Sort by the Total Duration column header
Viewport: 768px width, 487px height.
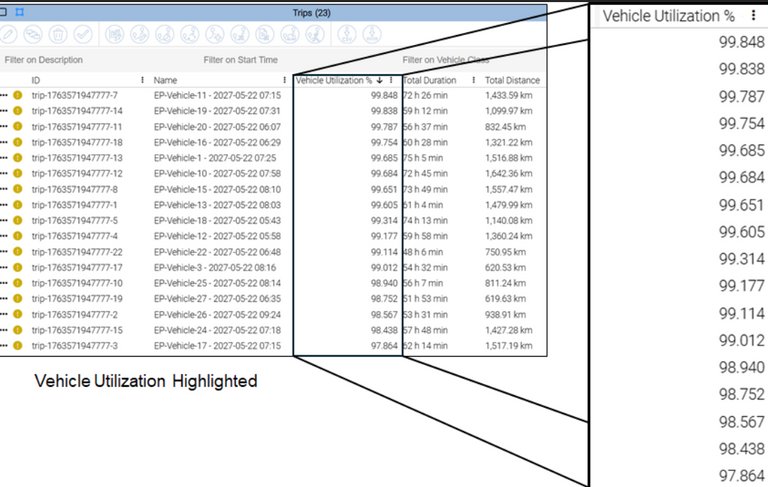pyautogui.click(x=430, y=80)
